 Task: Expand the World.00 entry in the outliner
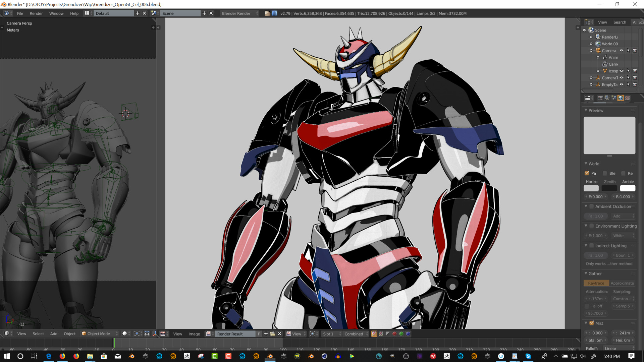tap(591, 44)
